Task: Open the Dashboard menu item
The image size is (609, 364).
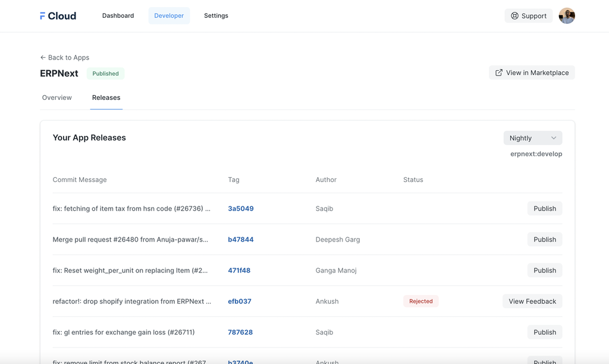Action: point(118,15)
